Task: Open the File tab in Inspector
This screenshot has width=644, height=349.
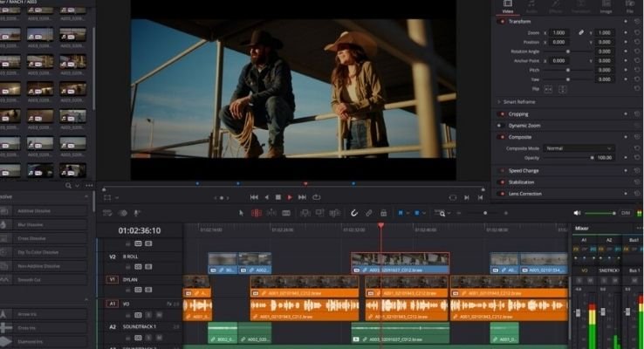Action: (x=630, y=6)
